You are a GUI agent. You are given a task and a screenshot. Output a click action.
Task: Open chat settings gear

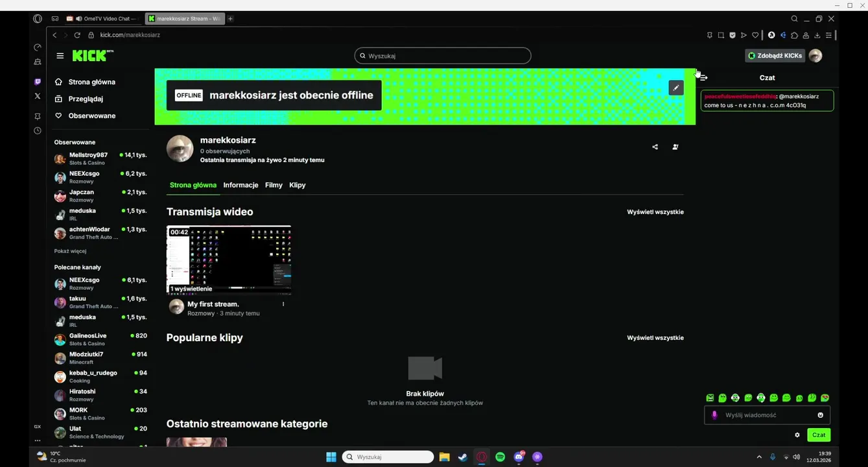click(797, 435)
